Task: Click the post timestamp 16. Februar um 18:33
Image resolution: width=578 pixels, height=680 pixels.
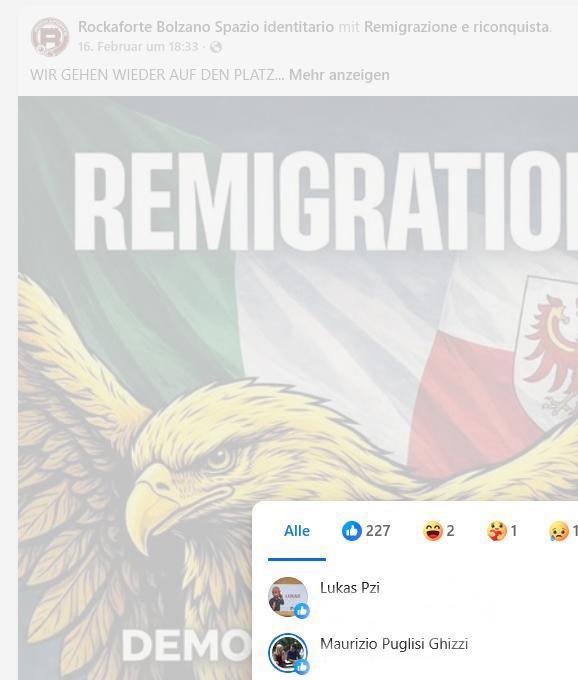Action: click(138, 46)
